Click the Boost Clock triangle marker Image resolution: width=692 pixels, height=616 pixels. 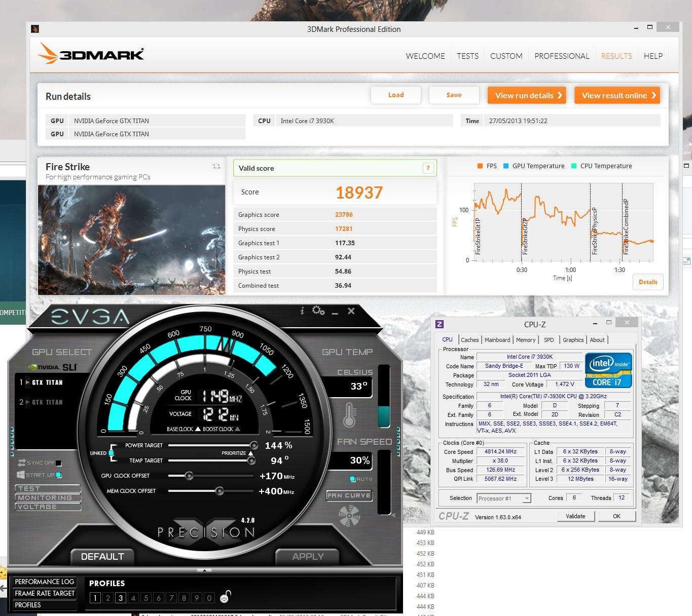(237, 429)
